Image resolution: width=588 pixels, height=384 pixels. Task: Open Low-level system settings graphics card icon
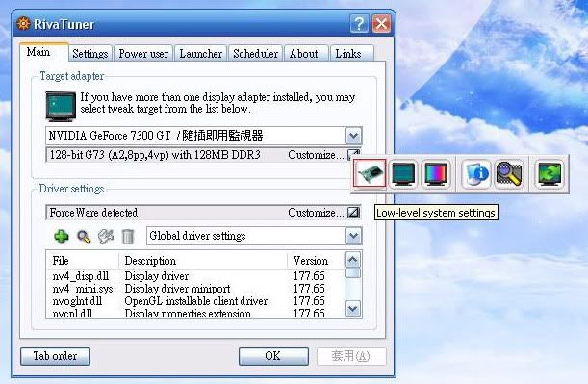[370, 173]
